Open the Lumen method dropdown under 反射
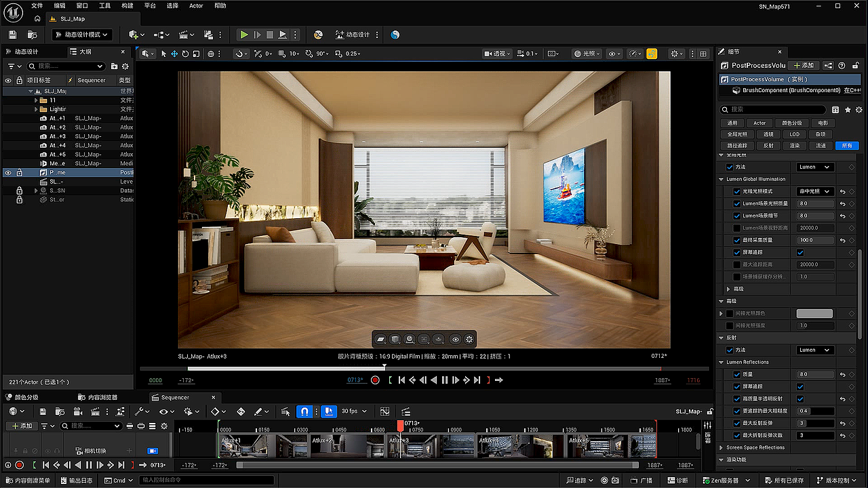Image resolution: width=868 pixels, height=488 pixels. 814,350
